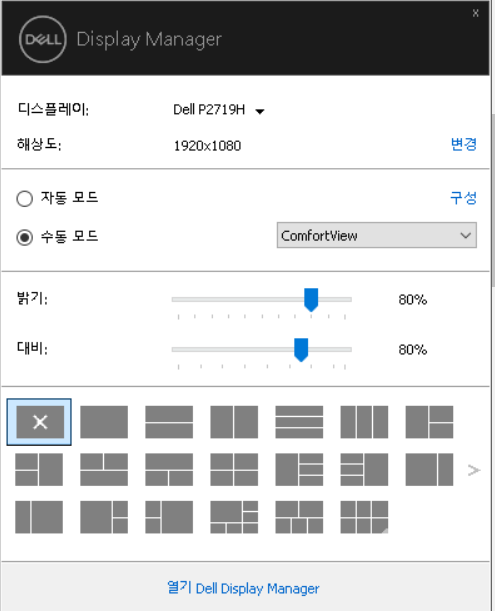Open the 열기 Dell Display Manager link
495x611 pixels.
click(243, 588)
